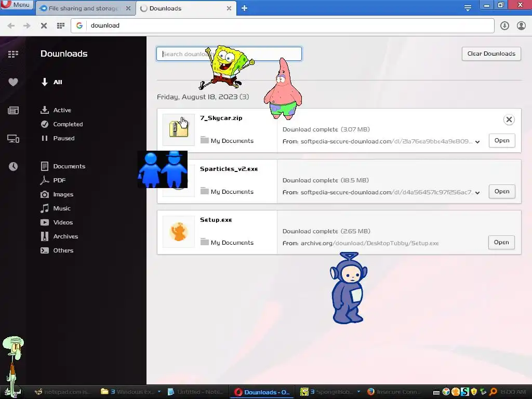Filter downloads by PDF

click(x=52, y=180)
